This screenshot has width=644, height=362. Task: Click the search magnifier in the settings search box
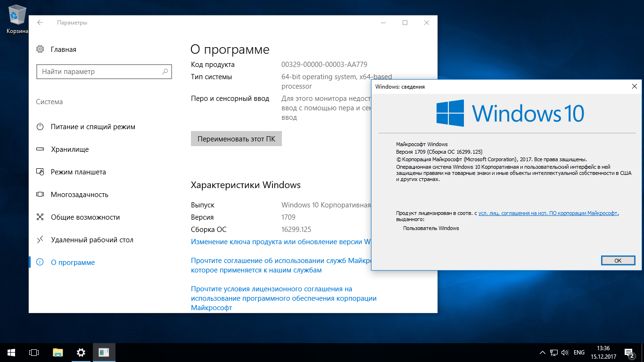coord(165,72)
